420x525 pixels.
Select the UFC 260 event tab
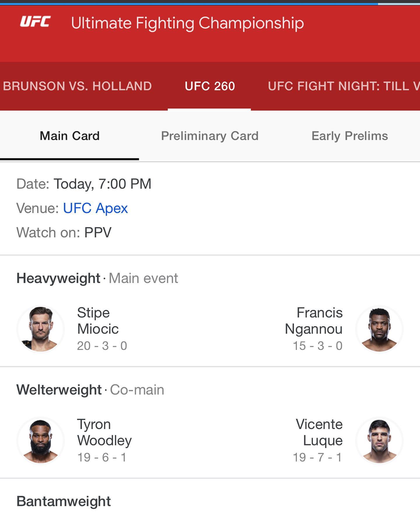coord(210,86)
